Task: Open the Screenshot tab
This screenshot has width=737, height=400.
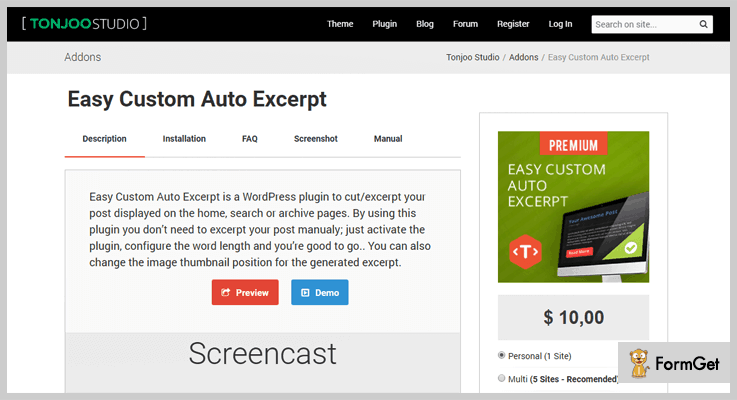Action: point(316,139)
